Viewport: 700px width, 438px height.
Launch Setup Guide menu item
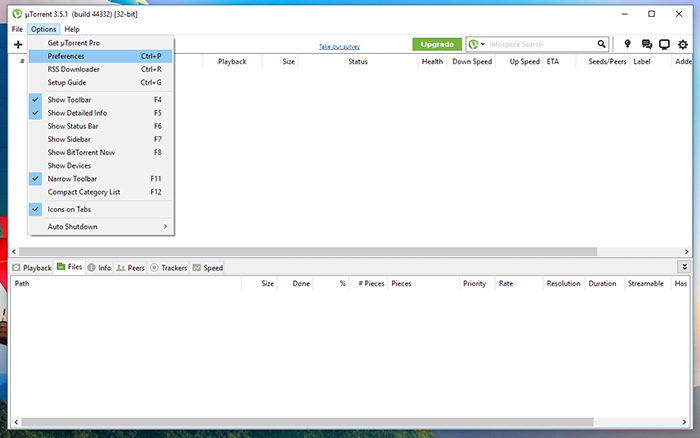(100, 82)
